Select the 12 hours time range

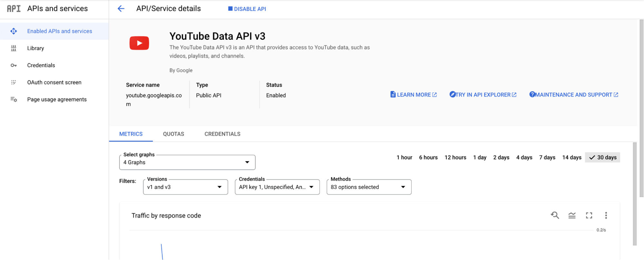[455, 157]
